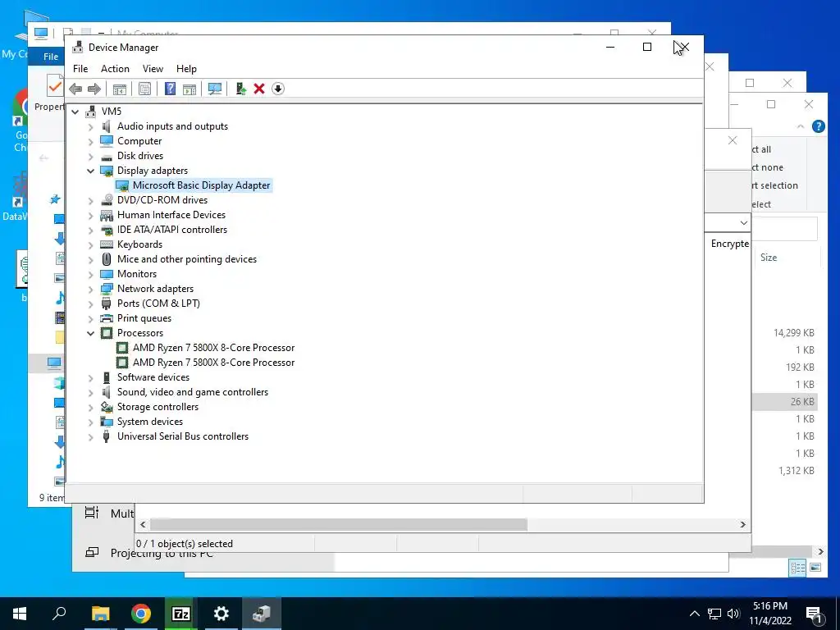Expand the Computer category
This screenshot has width=840, height=630.
90,141
